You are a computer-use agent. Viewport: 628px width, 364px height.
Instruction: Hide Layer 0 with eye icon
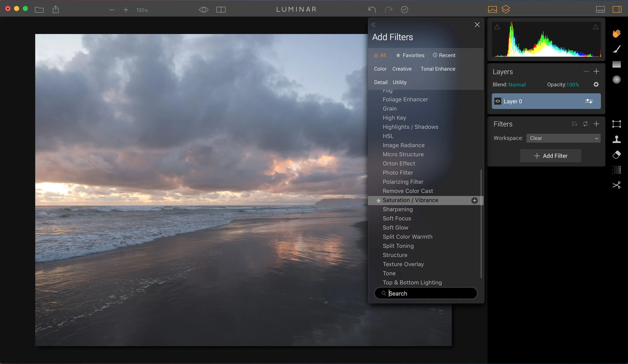click(x=497, y=101)
